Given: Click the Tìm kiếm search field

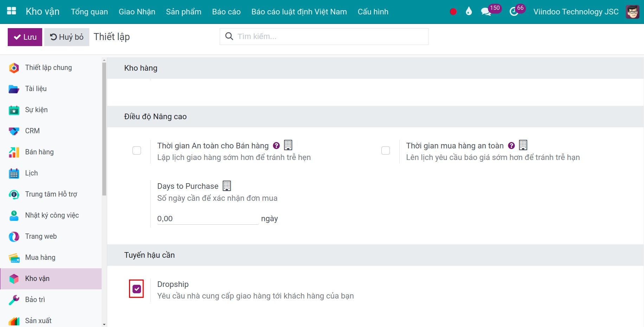Looking at the screenshot, I should [324, 37].
